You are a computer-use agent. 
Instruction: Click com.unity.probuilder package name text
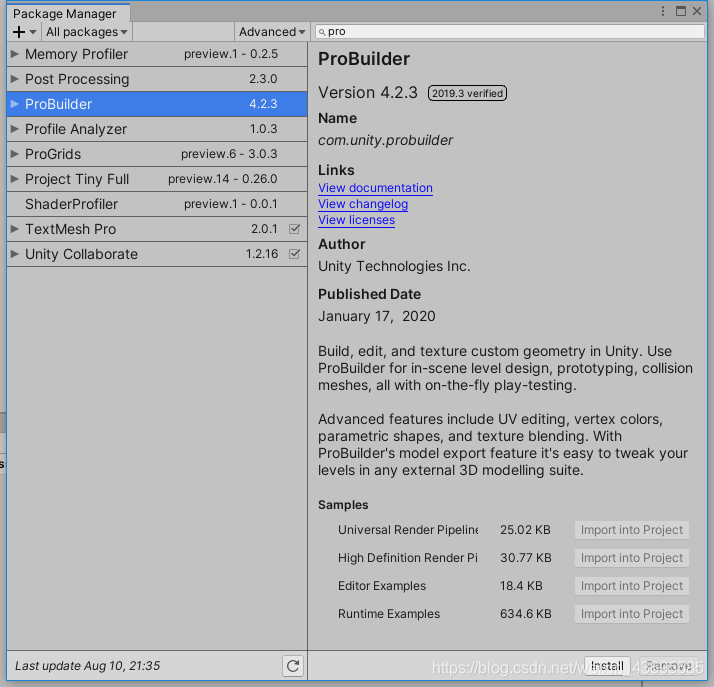(385, 140)
